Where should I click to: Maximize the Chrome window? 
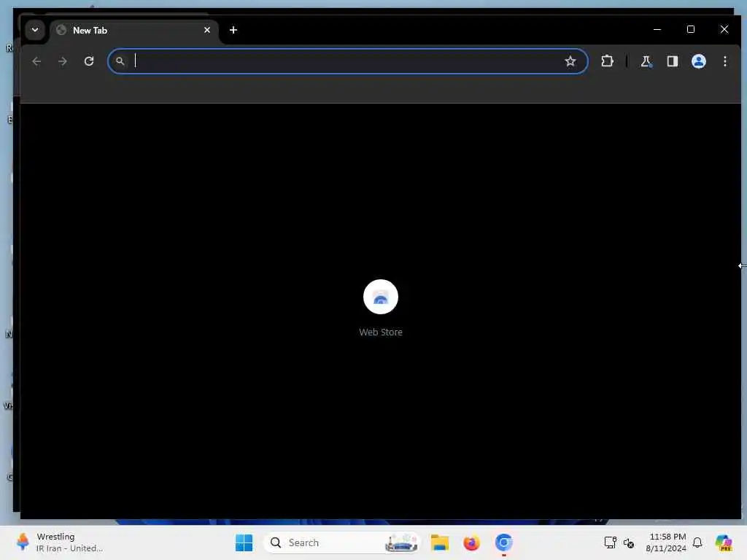[x=691, y=29]
